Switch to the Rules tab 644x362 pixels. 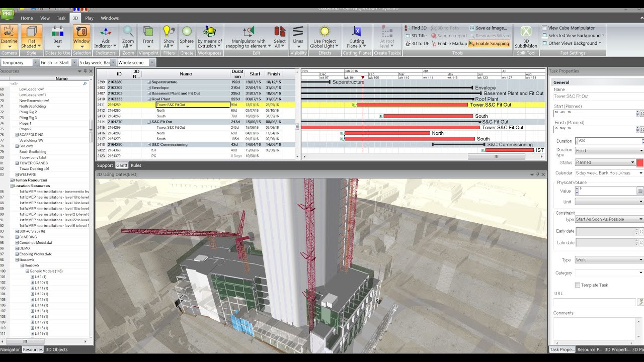(x=136, y=165)
